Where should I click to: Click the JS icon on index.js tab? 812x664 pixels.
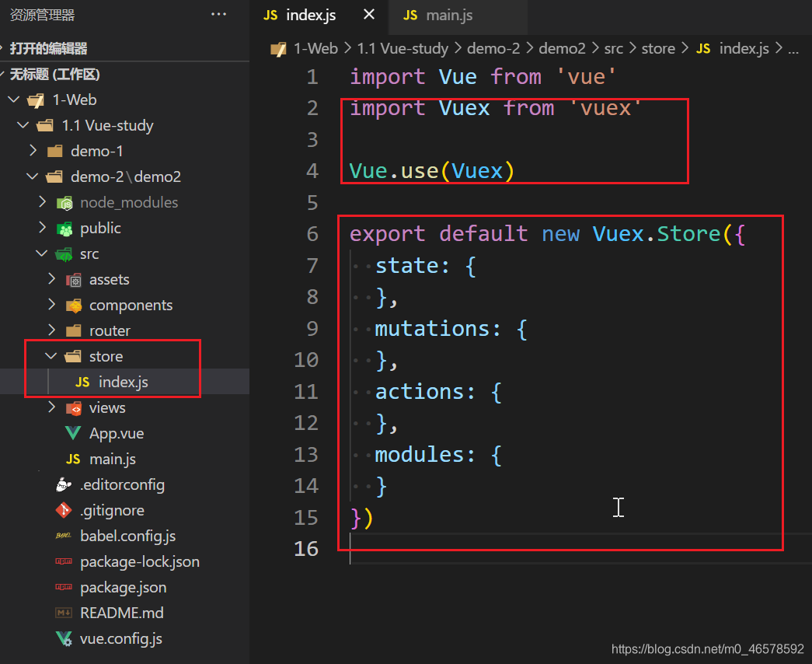pos(270,16)
